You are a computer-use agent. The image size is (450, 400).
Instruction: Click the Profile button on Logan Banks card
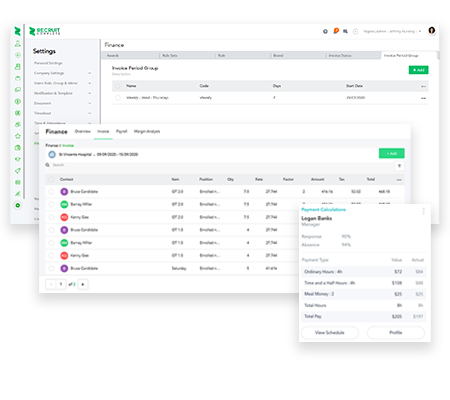click(x=396, y=333)
